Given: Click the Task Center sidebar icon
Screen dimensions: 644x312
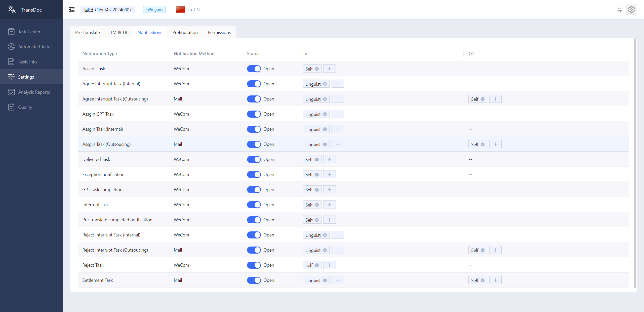Looking at the screenshot, I should pos(11,31).
